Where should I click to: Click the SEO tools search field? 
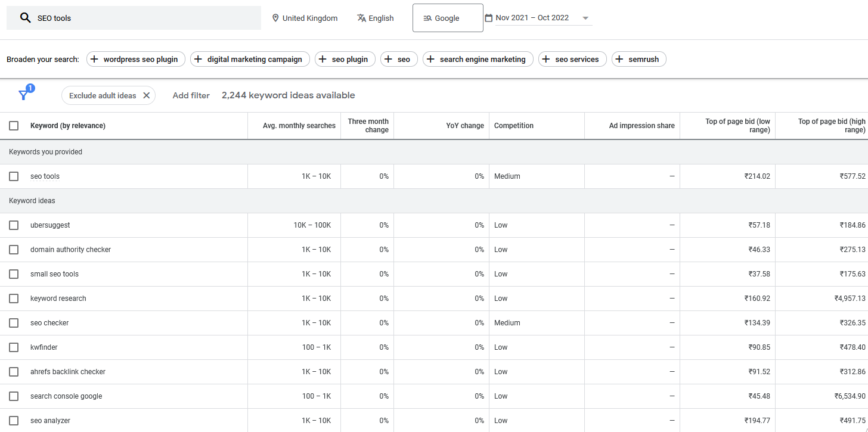pyautogui.click(x=143, y=18)
